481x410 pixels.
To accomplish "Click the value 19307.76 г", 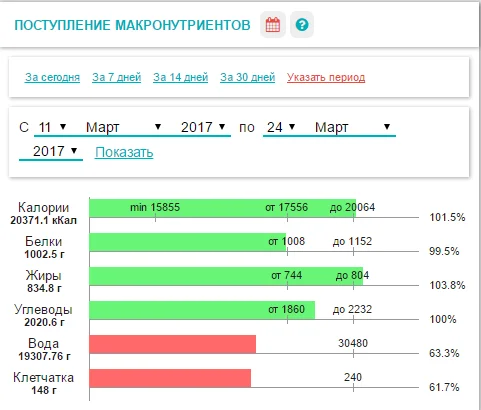I will coord(44,356).
